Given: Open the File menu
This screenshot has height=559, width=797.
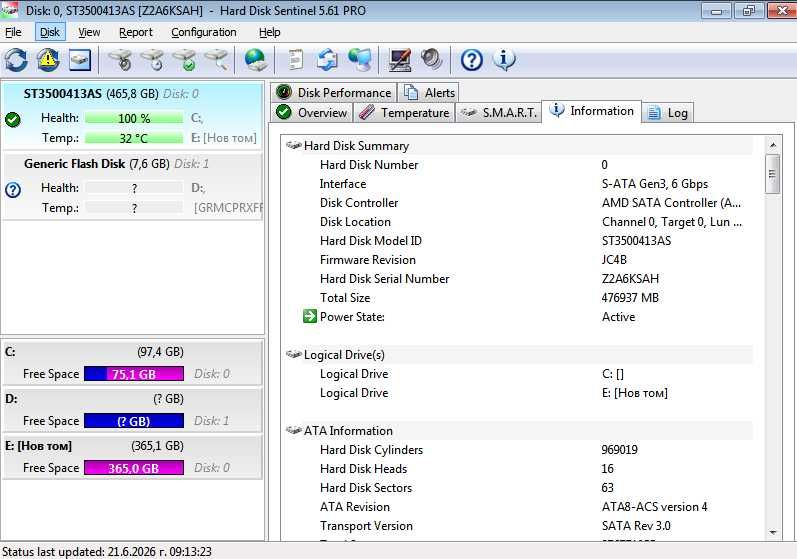Looking at the screenshot, I should tap(13, 32).
